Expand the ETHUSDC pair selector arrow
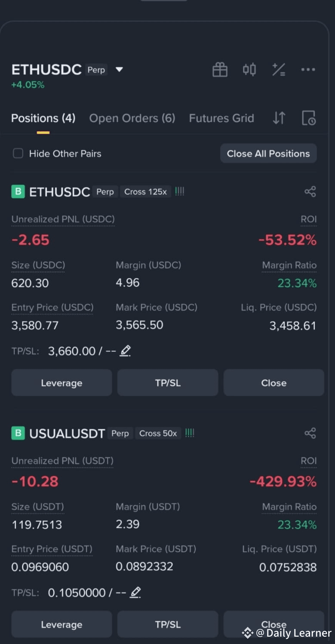 click(x=119, y=70)
